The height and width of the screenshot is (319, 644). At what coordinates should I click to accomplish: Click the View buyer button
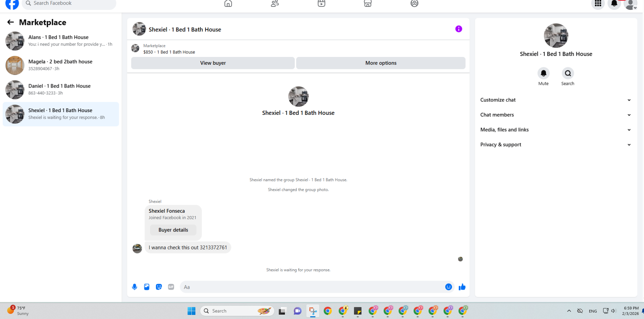[x=213, y=63]
